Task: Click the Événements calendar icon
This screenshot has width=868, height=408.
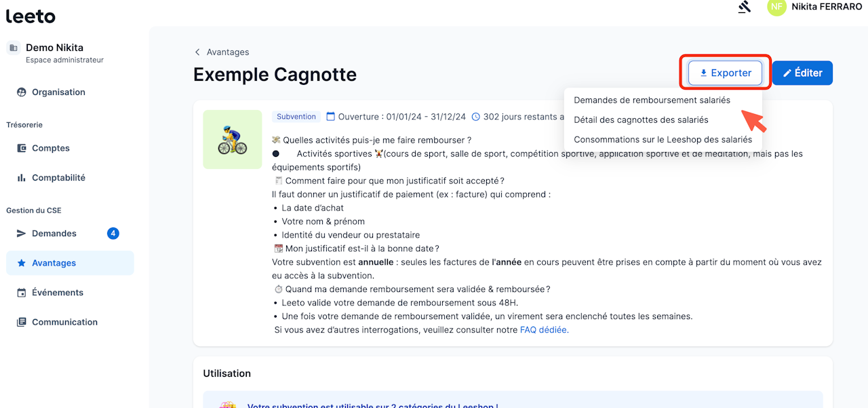Action: click(21, 293)
